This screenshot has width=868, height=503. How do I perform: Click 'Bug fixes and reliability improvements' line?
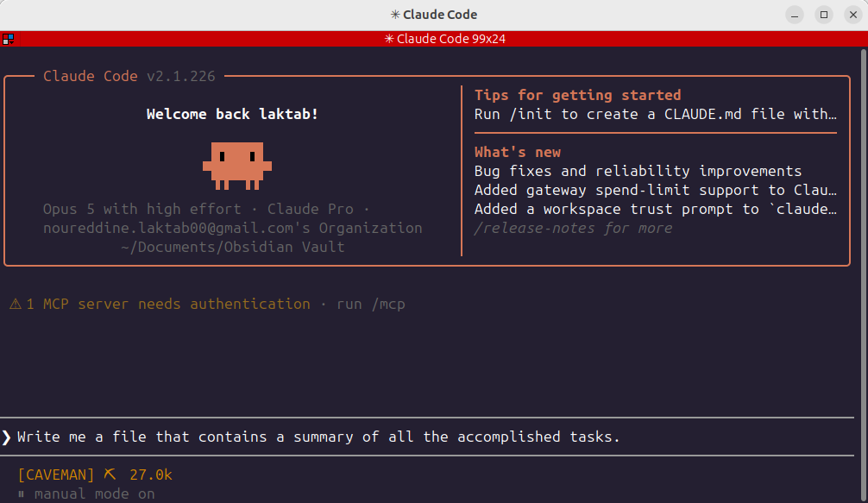click(638, 171)
